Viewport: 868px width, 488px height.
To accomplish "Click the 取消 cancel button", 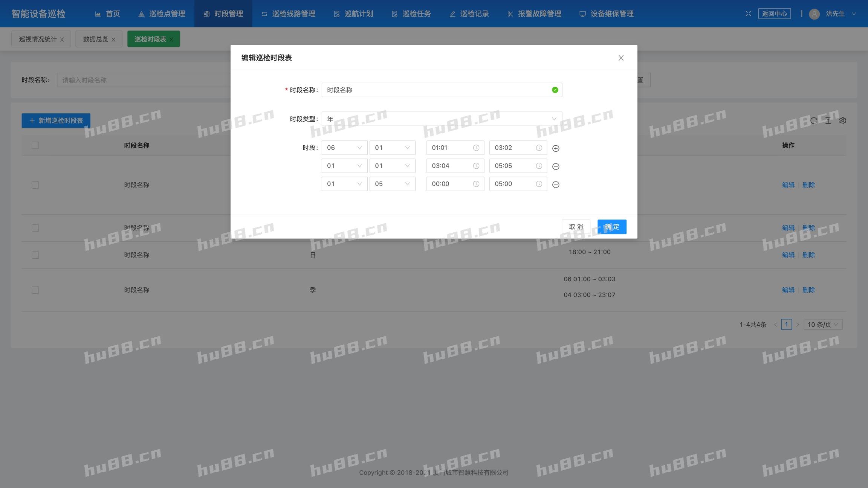I will pyautogui.click(x=576, y=227).
